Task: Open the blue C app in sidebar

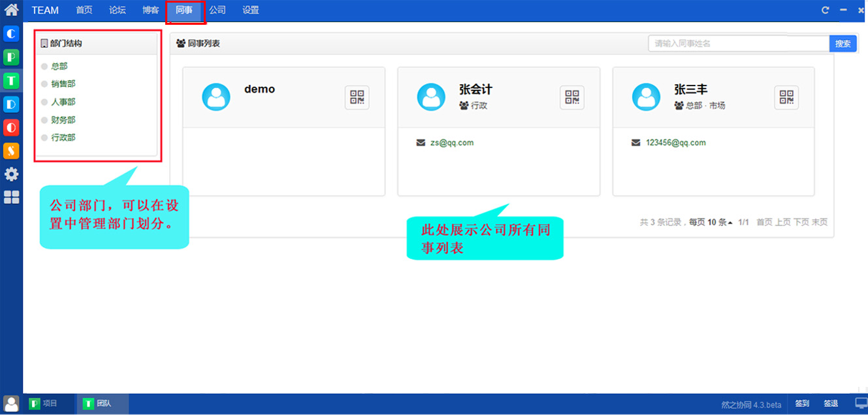Action: tap(11, 34)
